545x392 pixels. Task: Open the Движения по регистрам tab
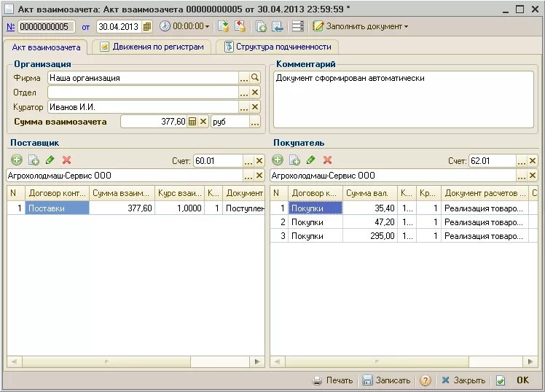[152, 47]
